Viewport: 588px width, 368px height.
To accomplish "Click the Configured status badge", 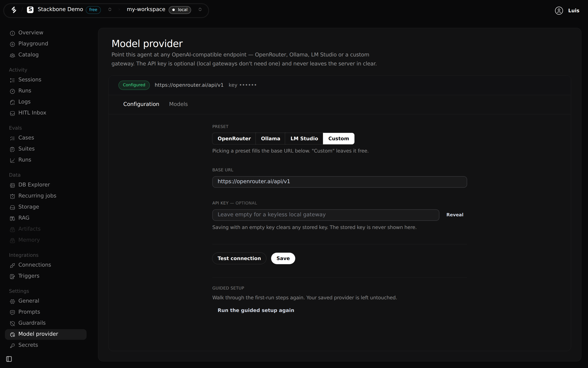I will (x=134, y=85).
